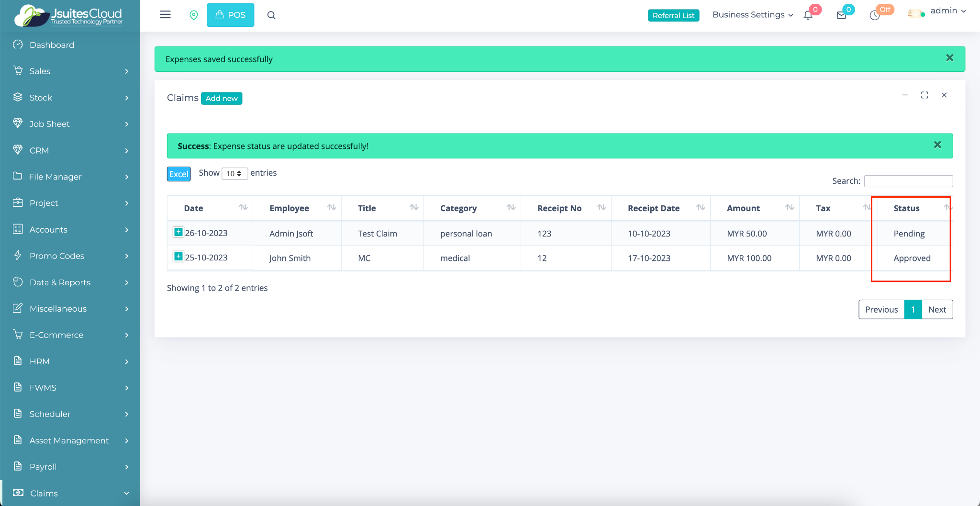Dismiss the Expenses saved successfully alert

point(950,58)
